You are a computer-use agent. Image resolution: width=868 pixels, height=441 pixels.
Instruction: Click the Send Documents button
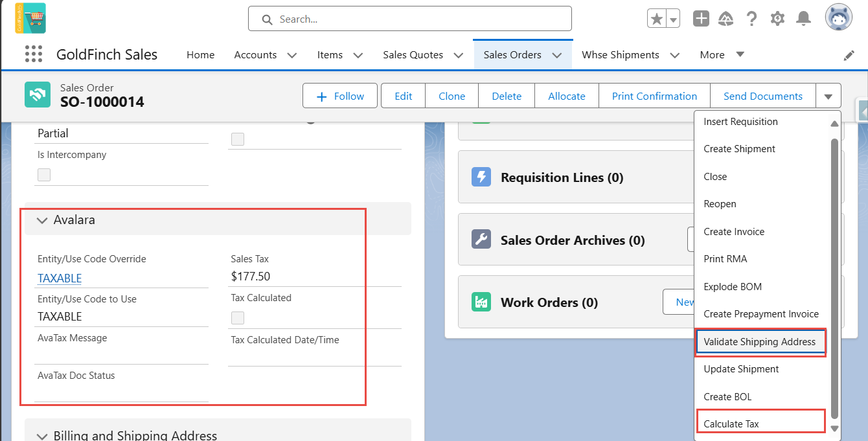(x=763, y=96)
